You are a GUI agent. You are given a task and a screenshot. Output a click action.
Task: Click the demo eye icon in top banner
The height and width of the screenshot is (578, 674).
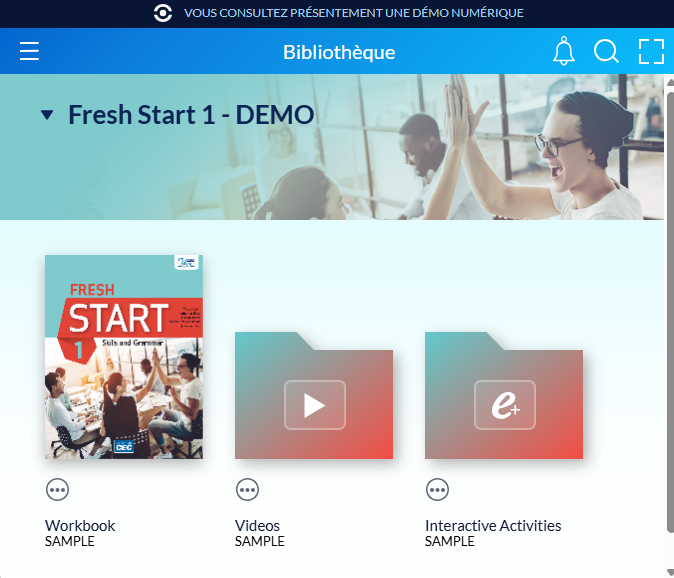click(x=163, y=13)
